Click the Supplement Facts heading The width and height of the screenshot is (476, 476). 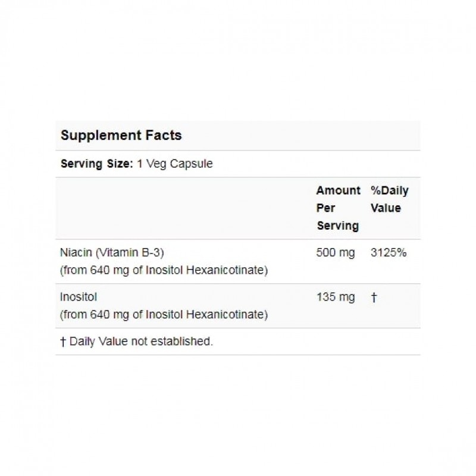(x=121, y=135)
